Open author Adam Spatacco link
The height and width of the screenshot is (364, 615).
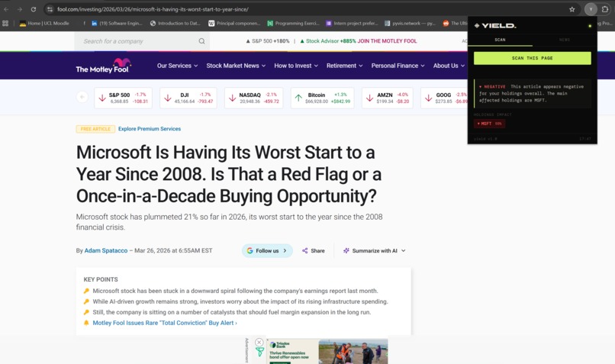click(106, 250)
